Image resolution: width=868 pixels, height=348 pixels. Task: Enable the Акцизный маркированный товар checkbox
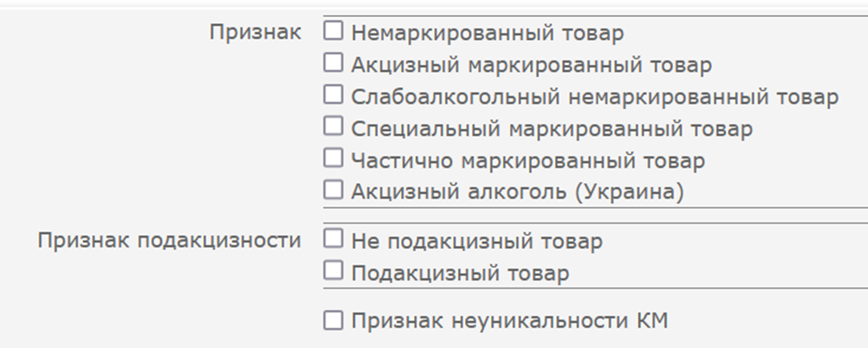click(x=332, y=62)
